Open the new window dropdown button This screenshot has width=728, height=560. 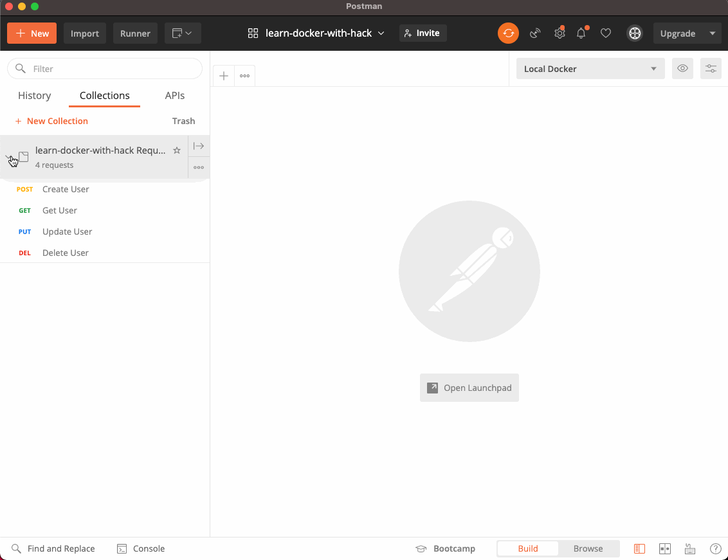(x=183, y=33)
